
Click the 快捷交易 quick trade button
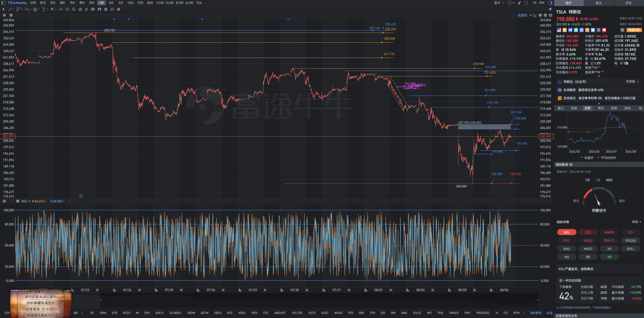pos(634,30)
